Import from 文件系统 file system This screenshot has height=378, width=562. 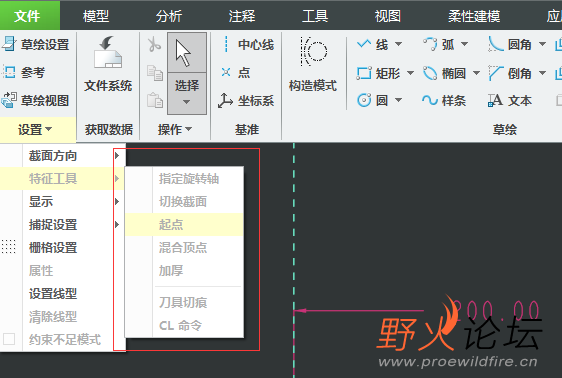(x=108, y=64)
